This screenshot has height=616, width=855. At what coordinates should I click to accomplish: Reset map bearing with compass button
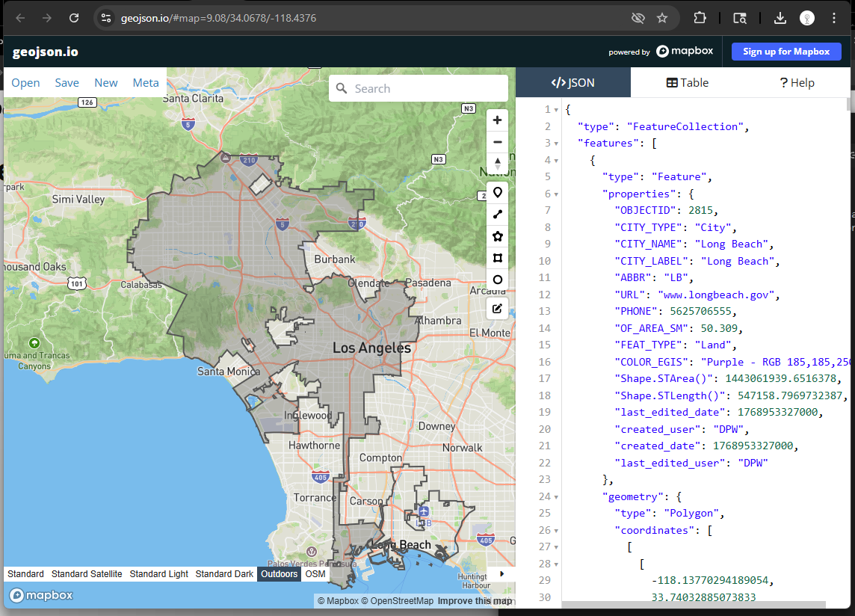tap(498, 163)
